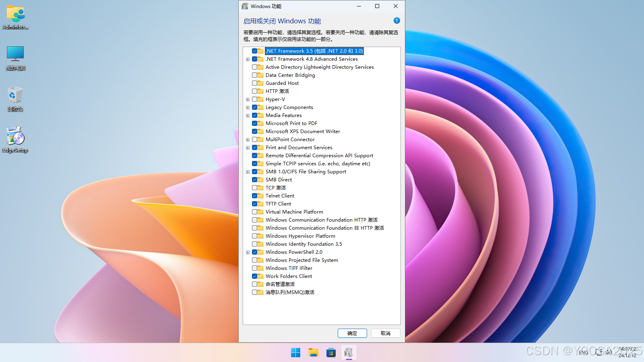Viewport: 644px width, 362px height.
Task: Click the blue help question mark icon
Action: [x=396, y=21]
